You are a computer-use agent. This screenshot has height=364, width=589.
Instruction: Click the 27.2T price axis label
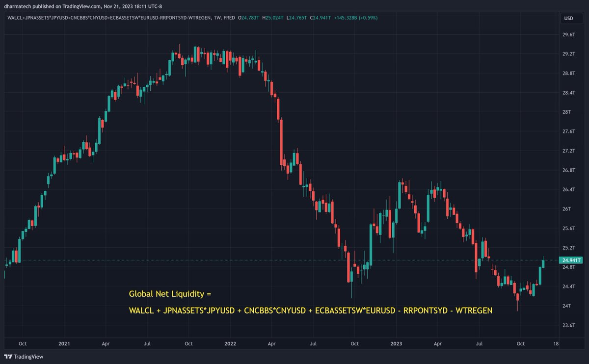(569, 151)
